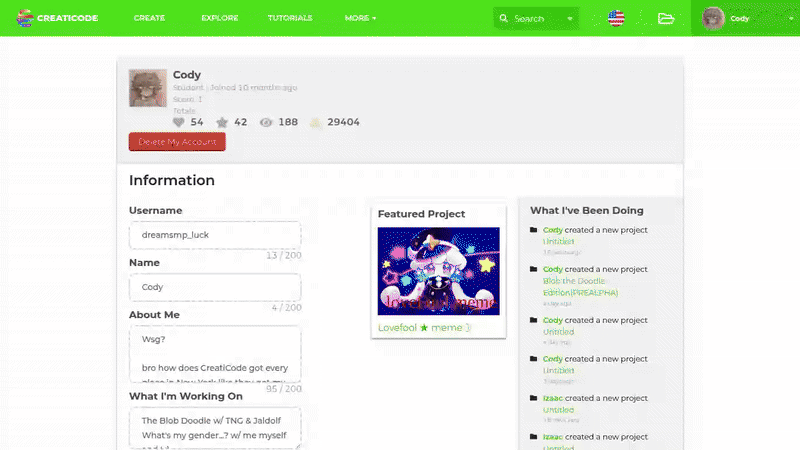Image resolution: width=800 pixels, height=450 pixels.
Task: Open the Lovefool meme project link
Action: coord(424,327)
